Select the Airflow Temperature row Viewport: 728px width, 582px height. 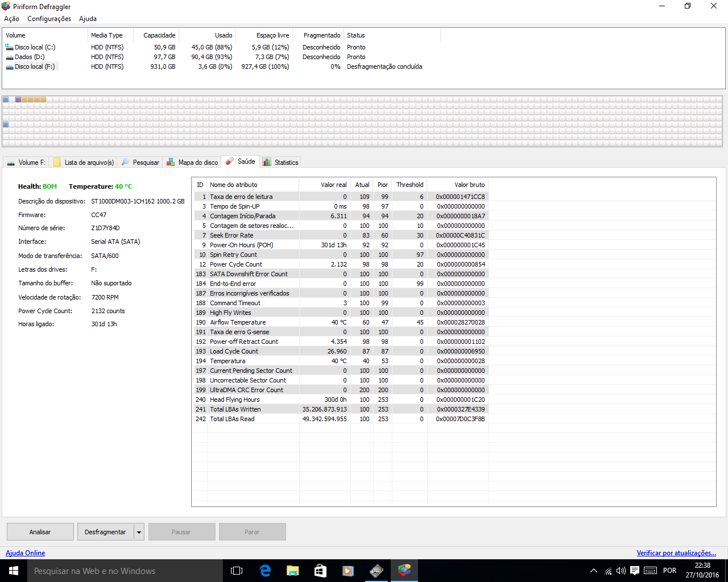(x=340, y=322)
